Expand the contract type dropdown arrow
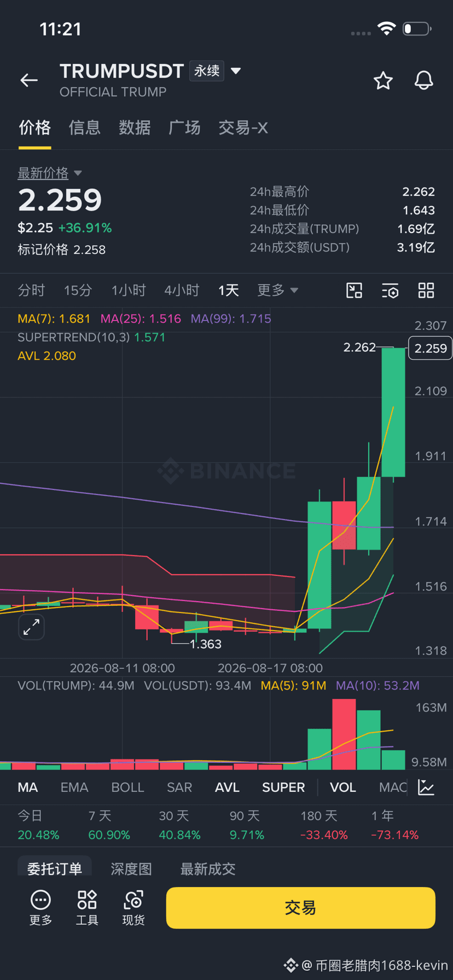The height and width of the screenshot is (980, 453). (236, 71)
